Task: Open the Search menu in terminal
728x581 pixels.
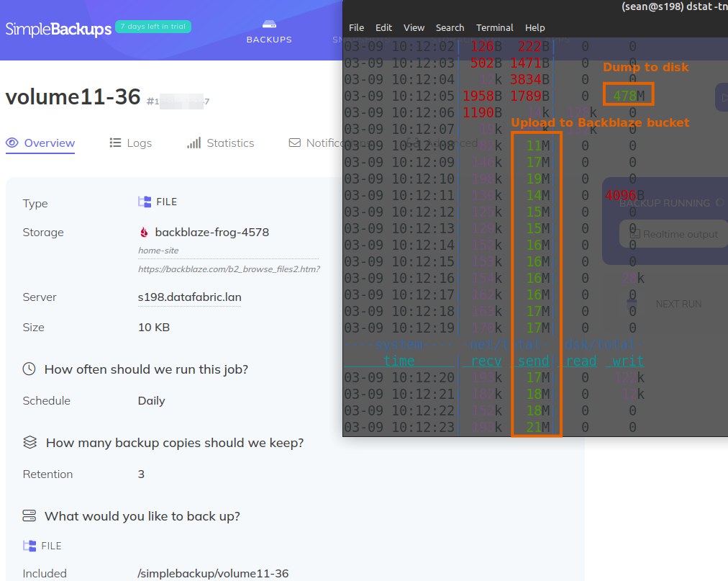Action: tap(450, 28)
